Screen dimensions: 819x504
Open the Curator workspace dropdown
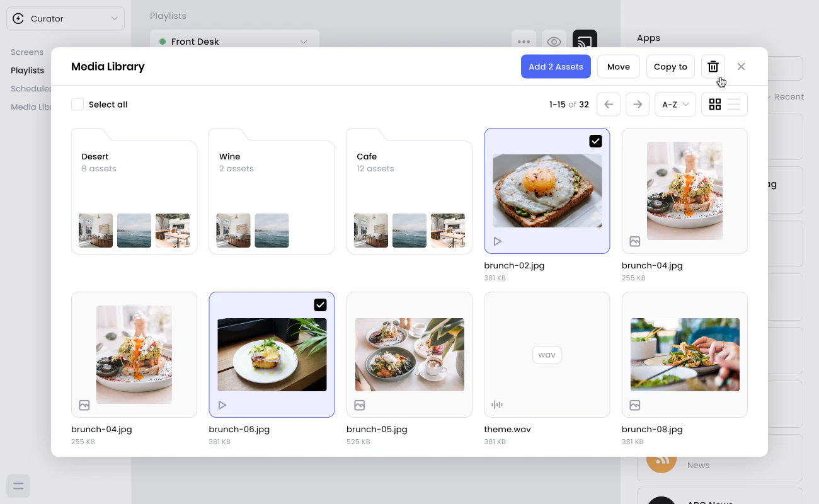(x=66, y=19)
